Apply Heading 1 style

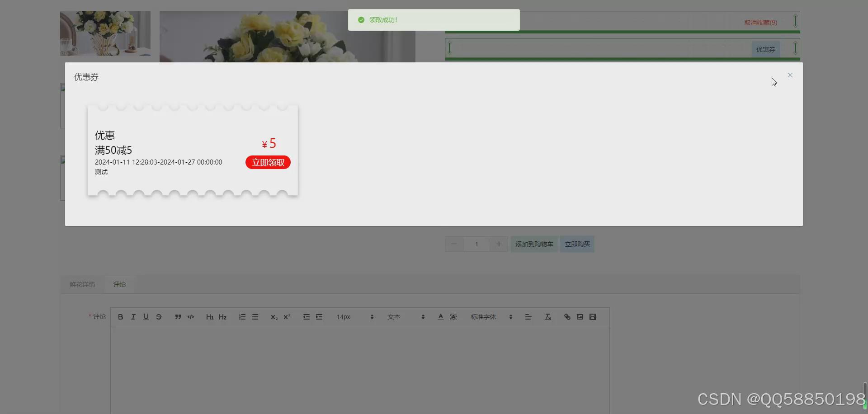210,317
